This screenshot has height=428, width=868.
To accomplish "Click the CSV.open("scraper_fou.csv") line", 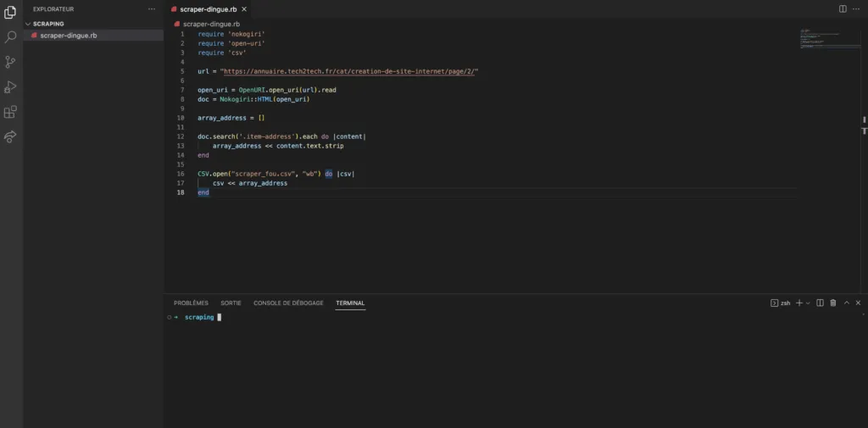I will [x=276, y=174].
